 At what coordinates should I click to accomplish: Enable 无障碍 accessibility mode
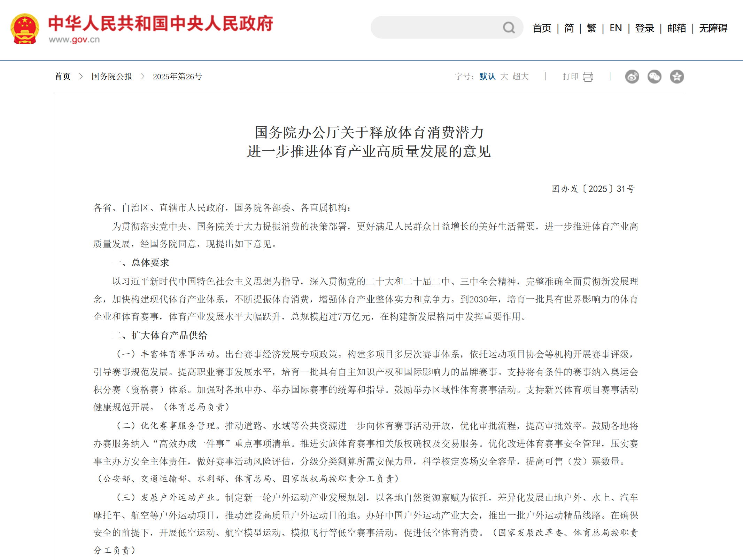(x=713, y=28)
